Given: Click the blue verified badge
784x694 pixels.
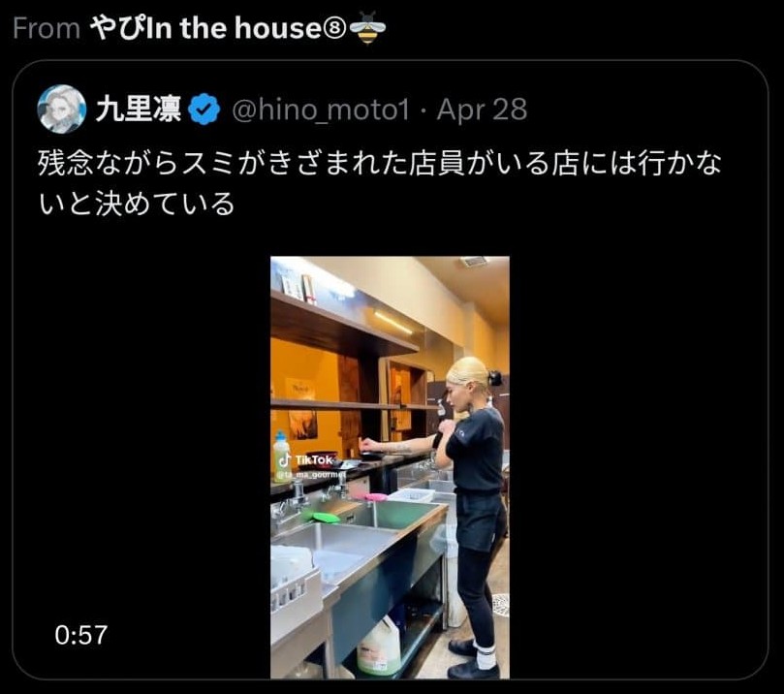Looking at the screenshot, I should (x=204, y=110).
